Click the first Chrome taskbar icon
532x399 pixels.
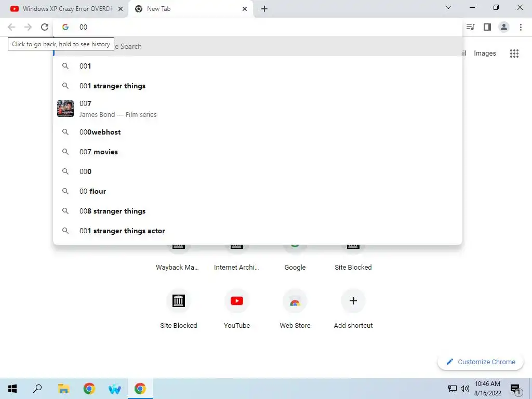89,389
